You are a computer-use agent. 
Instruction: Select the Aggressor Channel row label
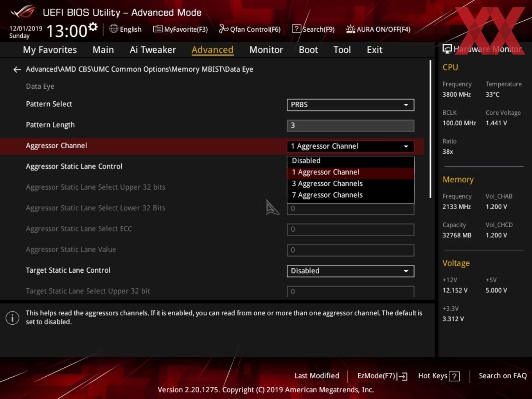[56, 146]
